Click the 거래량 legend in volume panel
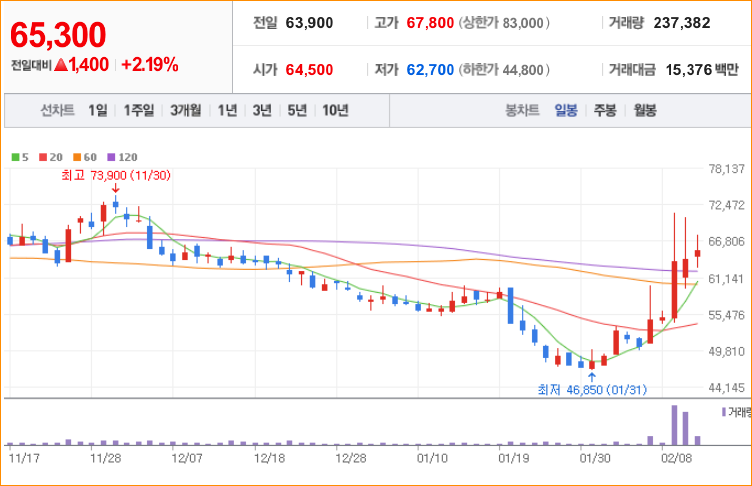Screen dimensions: 752x486 pos(737,412)
